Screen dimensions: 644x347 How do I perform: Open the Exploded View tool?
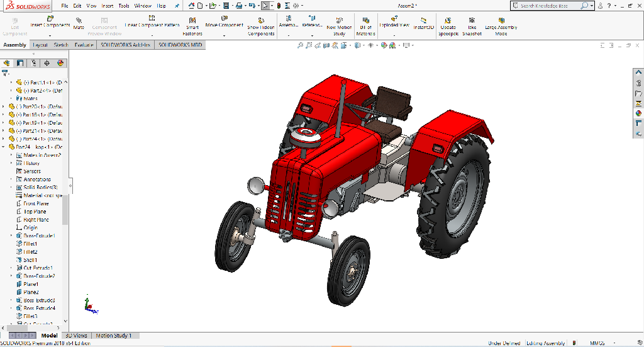[394, 23]
